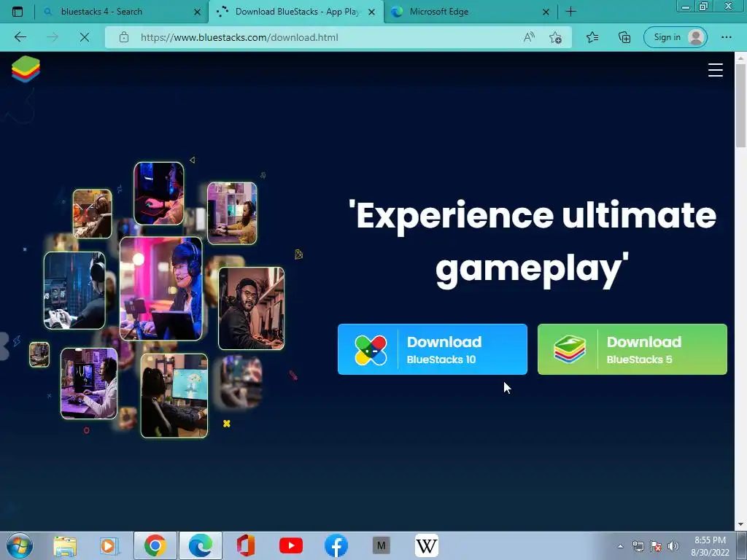Close the Microsoft Edge tab
This screenshot has height=560, width=747.
pyautogui.click(x=546, y=12)
